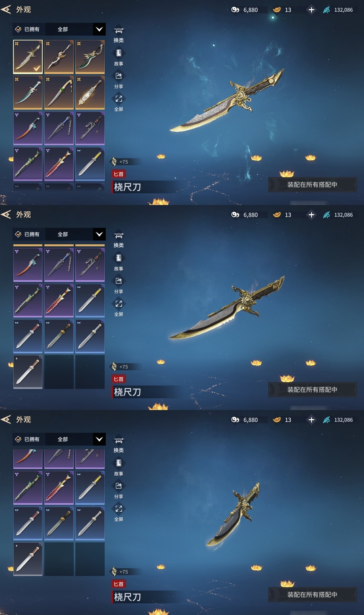
Task: Click back arrow beside 外观 in top panel
Action: tap(6, 10)
